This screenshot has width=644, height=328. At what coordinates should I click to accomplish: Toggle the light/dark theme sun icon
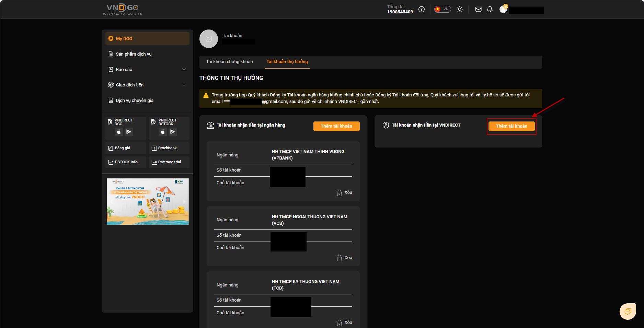460,9
